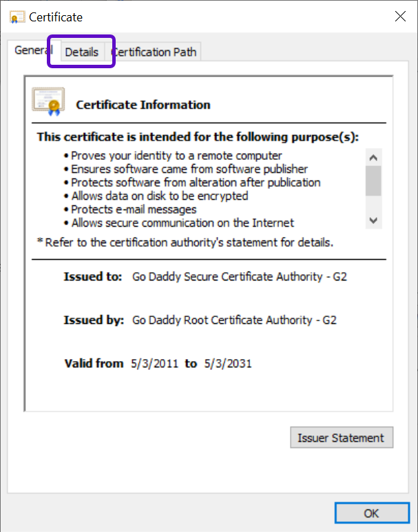
Task: Open the Details tab
Action: (81, 52)
